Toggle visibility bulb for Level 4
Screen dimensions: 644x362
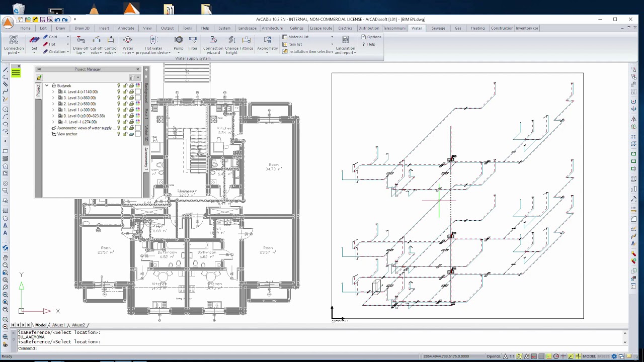click(x=119, y=92)
